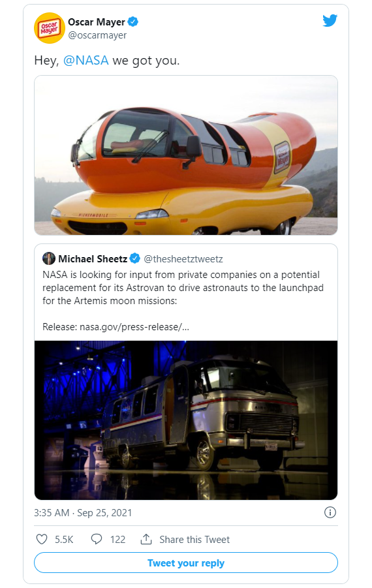Click the @oscarmayer handle
The width and height of the screenshot is (372, 588).
tap(97, 35)
